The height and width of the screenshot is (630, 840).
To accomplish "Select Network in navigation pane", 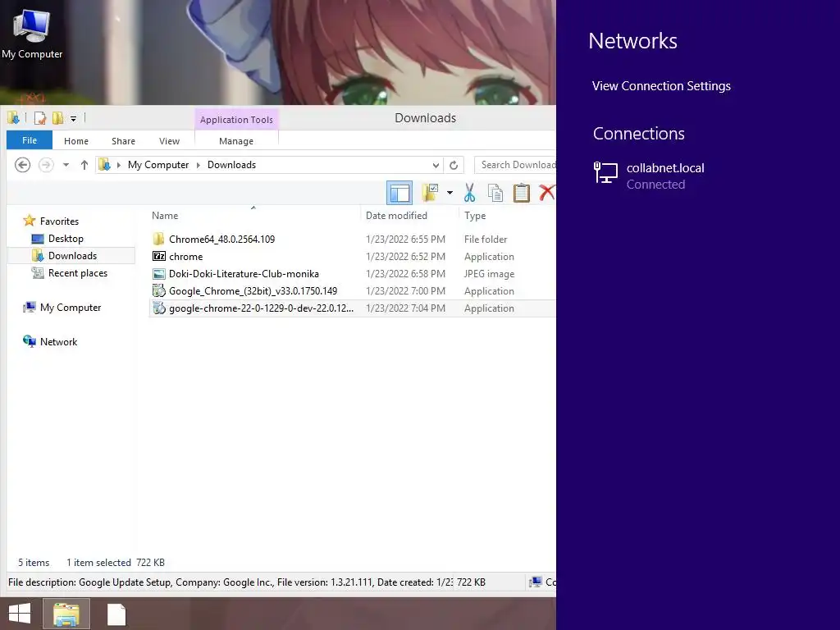I will tap(58, 342).
